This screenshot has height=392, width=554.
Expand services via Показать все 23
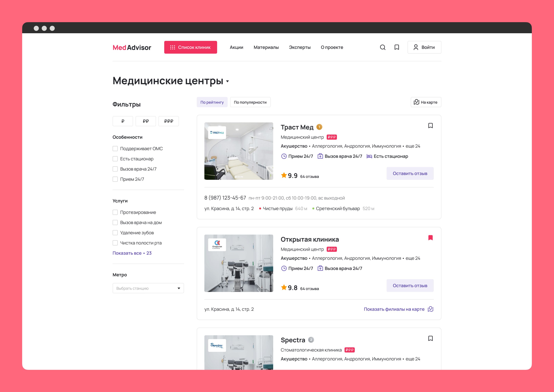pos(132,253)
